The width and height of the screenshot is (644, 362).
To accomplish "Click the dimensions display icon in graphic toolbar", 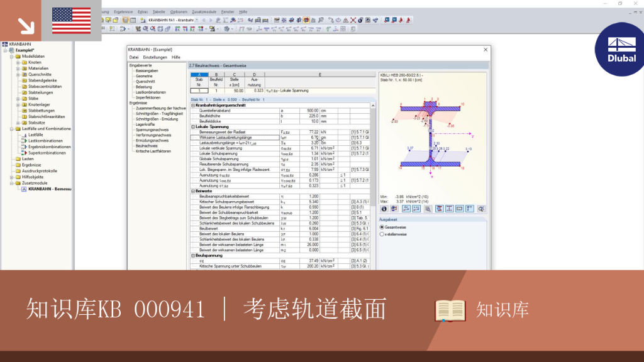I will [x=449, y=209].
